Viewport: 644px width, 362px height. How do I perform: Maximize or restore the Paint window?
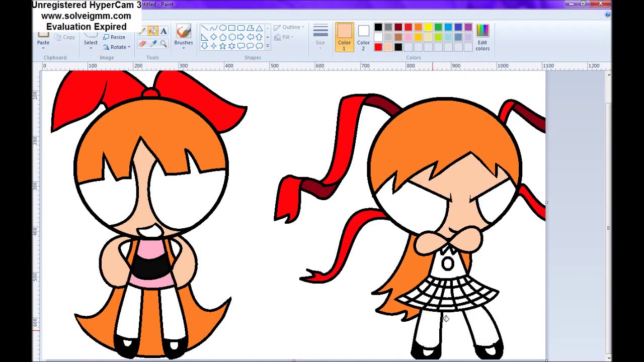coord(583,4)
